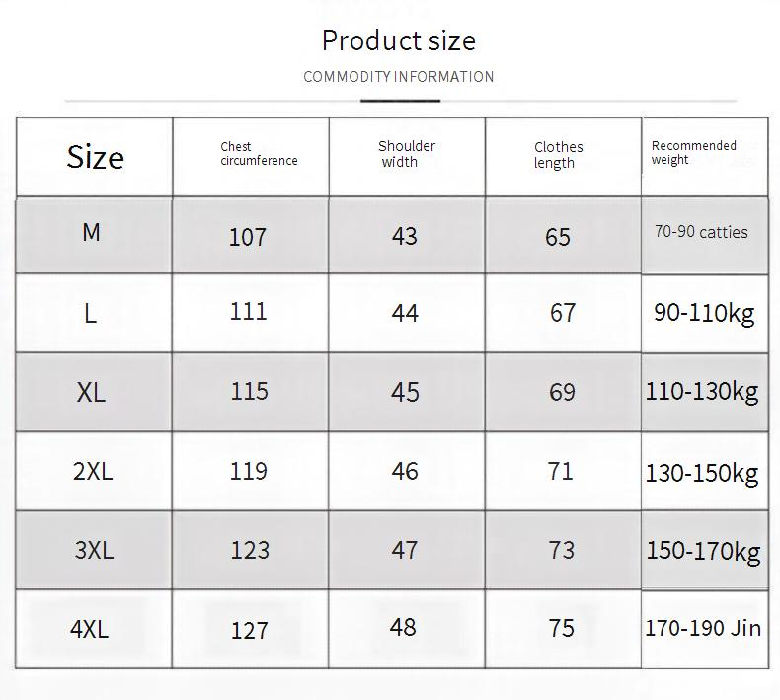Viewport: 780px width, 700px height.
Task: Click the Shoulder width column header
Action: 406,154
